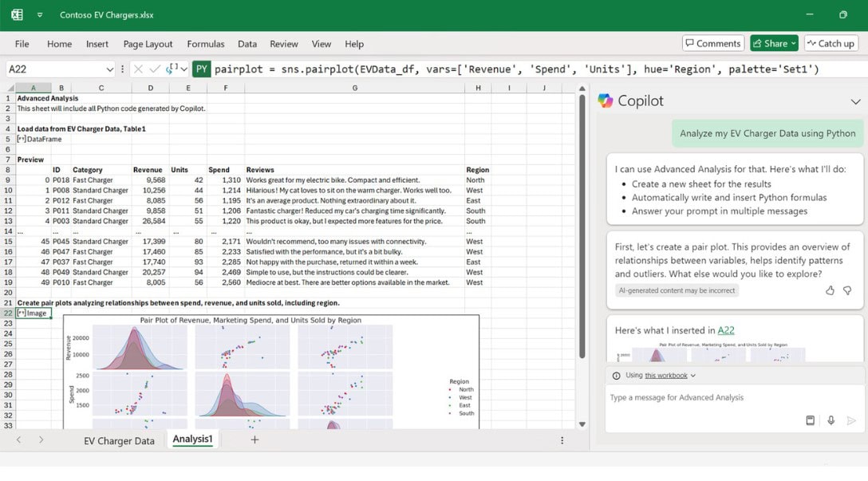Click the Cancel (X) icon in formula bar
Image resolution: width=868 pixels, height=481 pixels.
139,69
